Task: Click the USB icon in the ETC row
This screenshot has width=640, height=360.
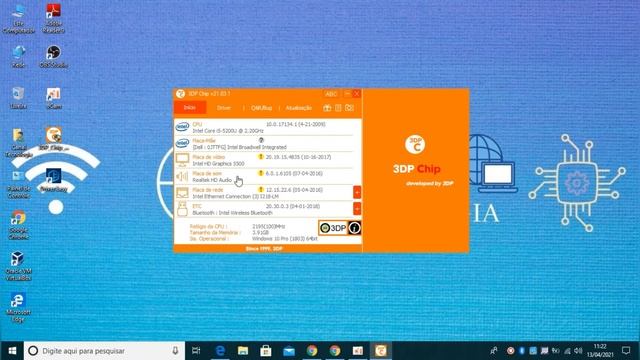Action: (x=182, y=209)
